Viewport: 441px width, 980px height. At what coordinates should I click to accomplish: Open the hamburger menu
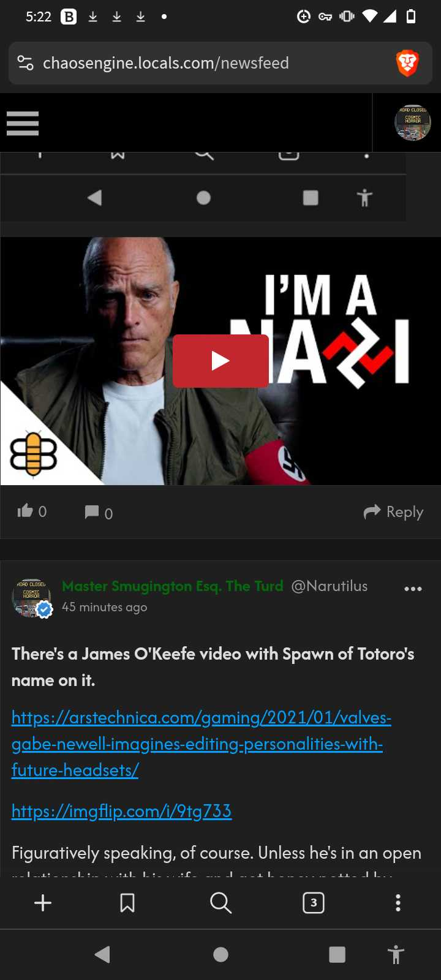[23, 123]
